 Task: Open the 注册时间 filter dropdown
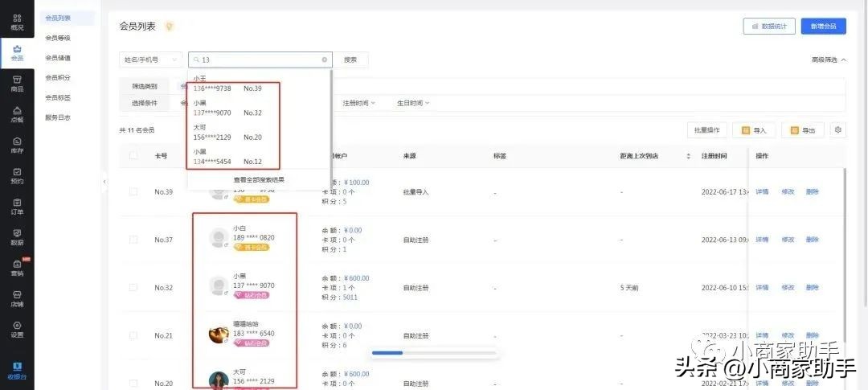pyautogui.click(x=358, y=103)
